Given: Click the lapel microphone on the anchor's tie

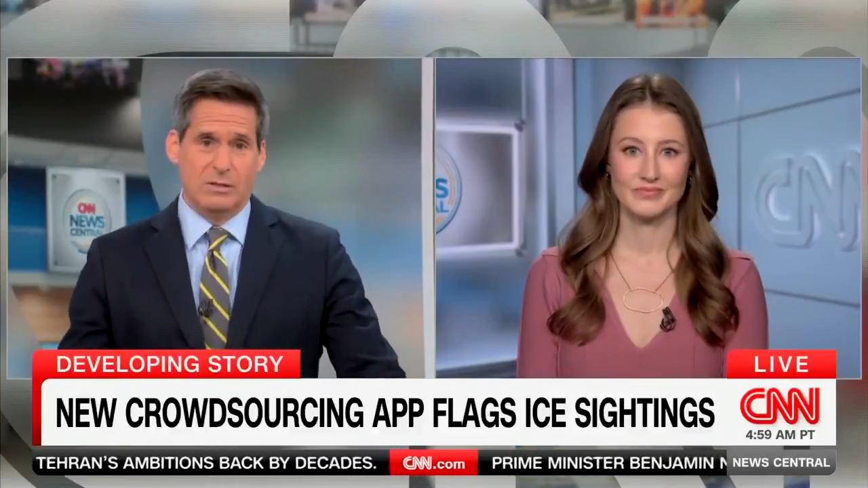Looking at the screenshot, I should tap(205, 308).
